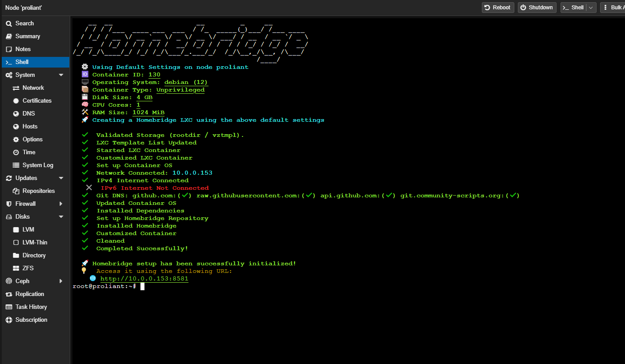Screen dimensions: 625x364
Task: Expand the Firewall submenu arrow
Action: (61, 204)
